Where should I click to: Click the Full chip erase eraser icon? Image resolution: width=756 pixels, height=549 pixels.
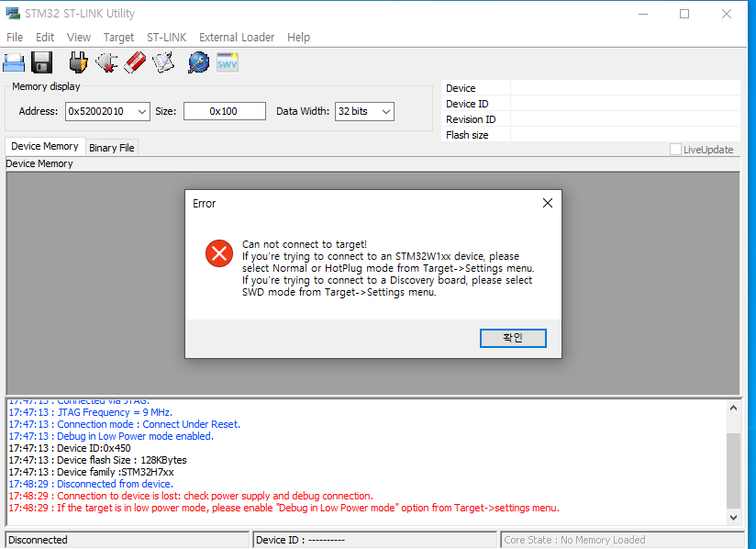pyautogui.click(x=135, y=62)
